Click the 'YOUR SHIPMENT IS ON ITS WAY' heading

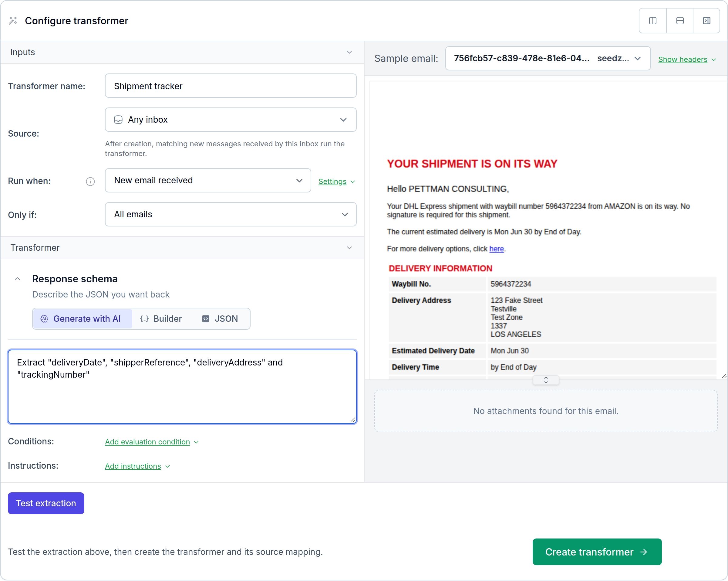pos(472,164)
